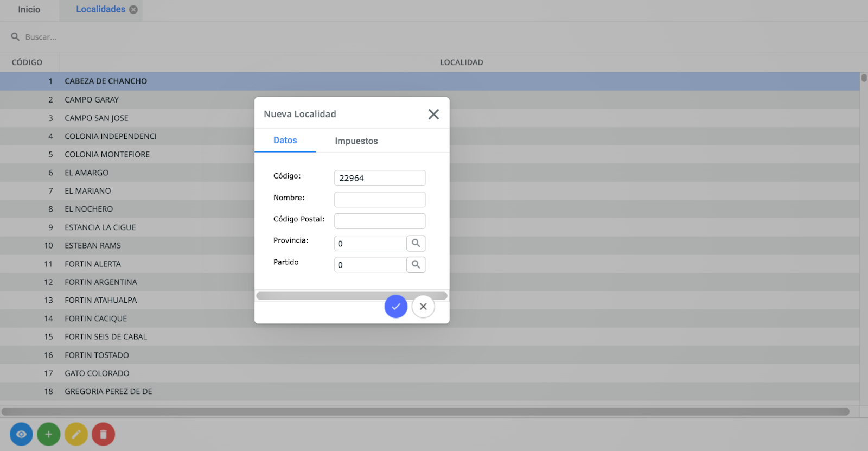Select row COLONIA MONTEFIORE
Screen dimensions: 868x451
[x=430, y=154]
